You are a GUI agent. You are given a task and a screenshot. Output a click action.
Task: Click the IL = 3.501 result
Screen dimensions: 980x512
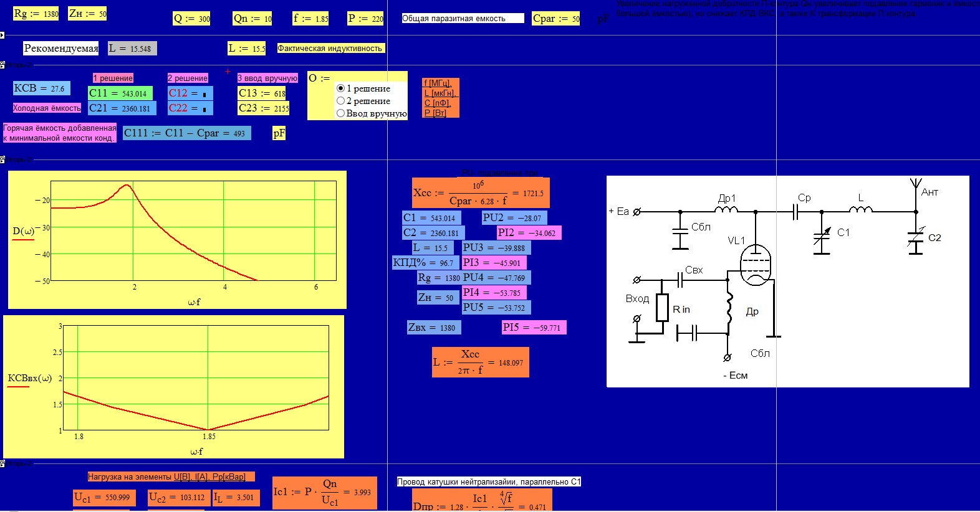pyautogui.click(x=236, y=498)
